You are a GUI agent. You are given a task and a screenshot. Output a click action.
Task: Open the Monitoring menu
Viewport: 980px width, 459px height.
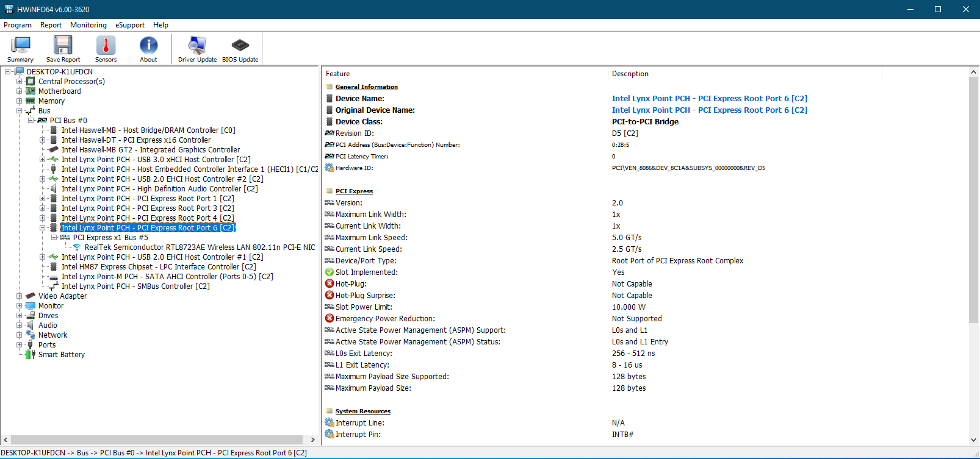[88, 25]
